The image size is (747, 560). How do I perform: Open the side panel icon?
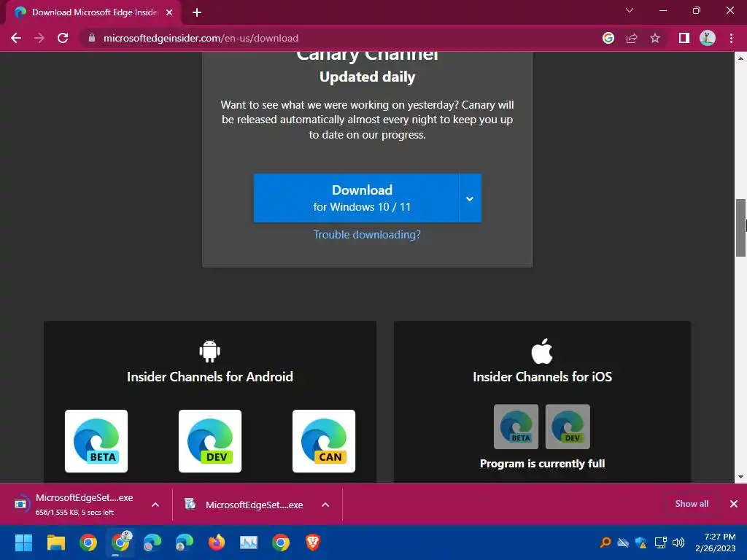click(684, 38)
